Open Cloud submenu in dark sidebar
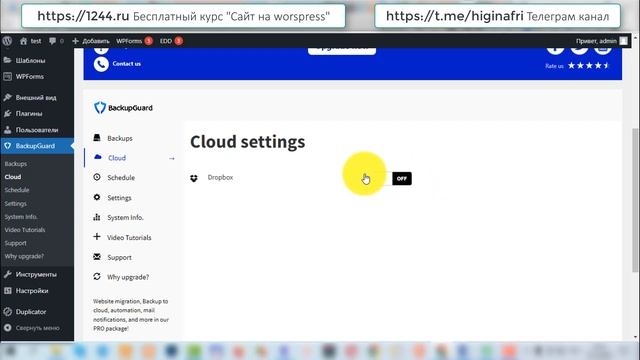 pyautogui.click(x=13, y=177)
